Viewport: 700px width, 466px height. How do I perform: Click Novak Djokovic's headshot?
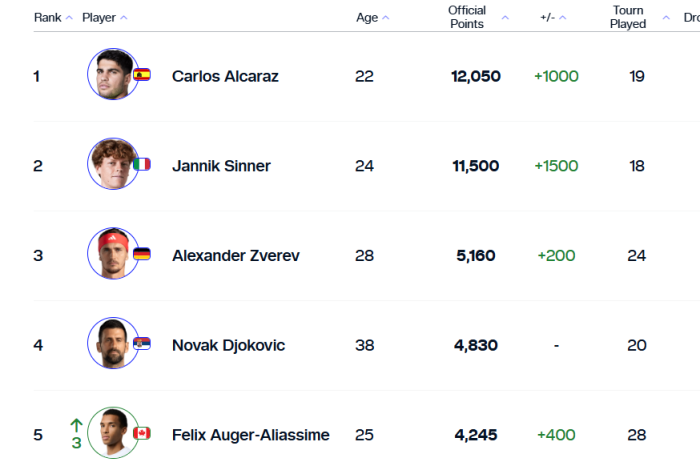pos(112,344)
